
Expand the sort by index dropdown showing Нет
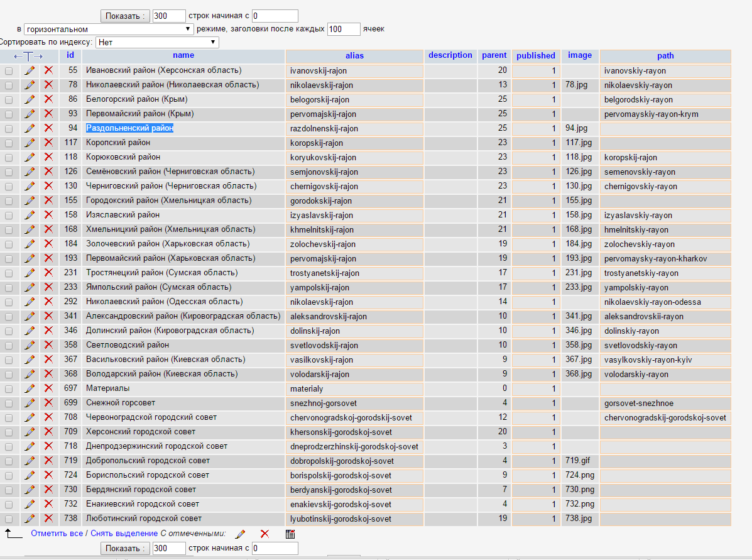click(156, 42)
